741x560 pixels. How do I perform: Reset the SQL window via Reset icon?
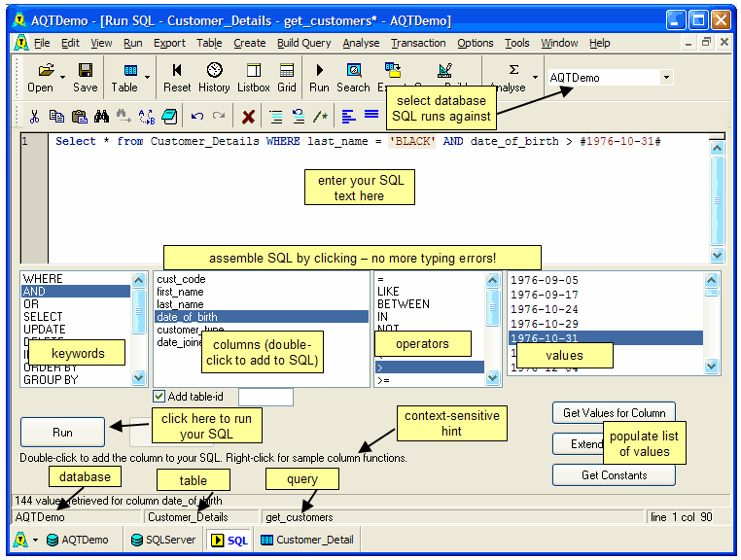coord(177,70)
